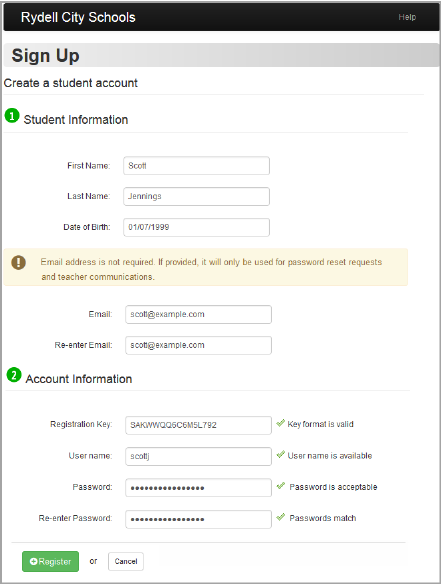Click the Date of Birth field
Image resolution: width=442 pixels, height=585 pixels.
pos(197,227)
